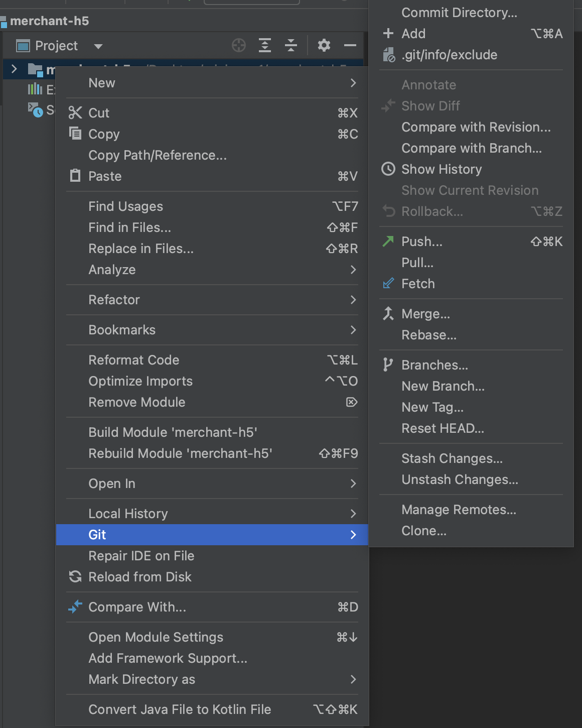Click the Reload from Disk refresh icon
The width and height of the screenshot is (582, 728).
coord(75,577)
